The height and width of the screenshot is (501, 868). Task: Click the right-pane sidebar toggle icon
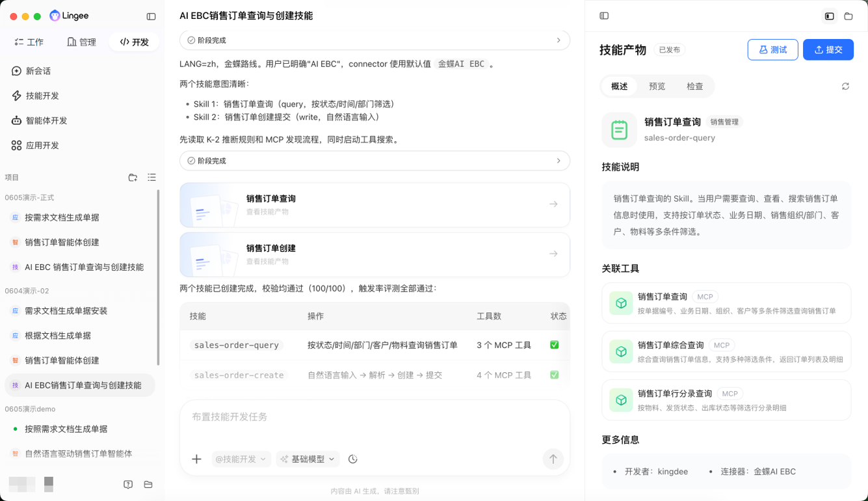604,16
